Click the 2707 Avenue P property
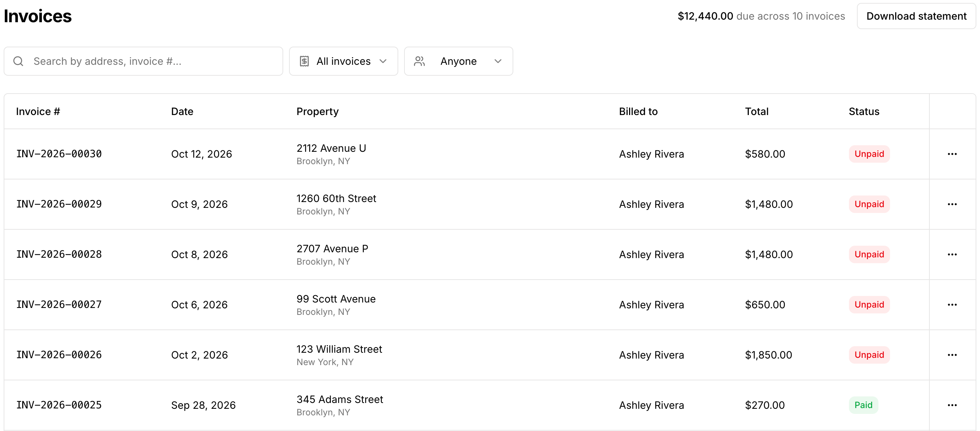The height and width of the screenshot is (431, 980). pyautogui.click(x=332, y=249)
